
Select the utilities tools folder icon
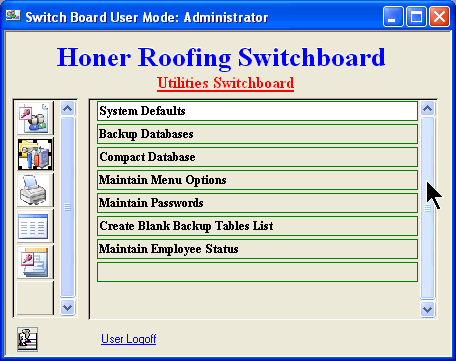point(35,155)
